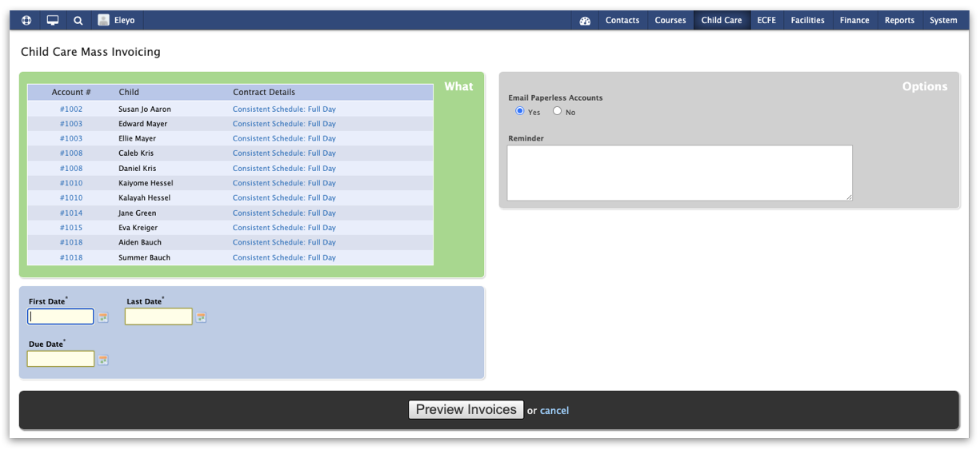Open account #1002 link for Susan Jo Aaron
This screenshot has width=980, height=450.
[71, 110]
